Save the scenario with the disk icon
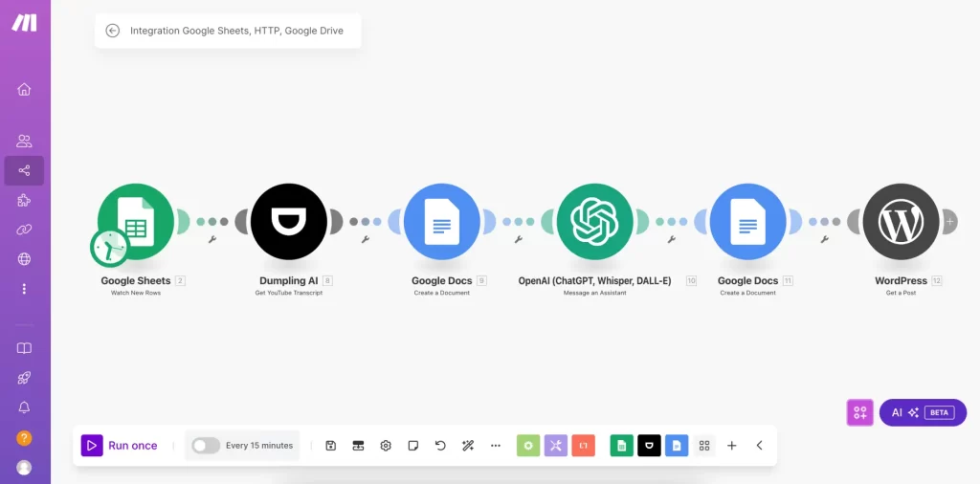This screenshot has width=980, height=484. pyautogui.click(x=331, y=446)
